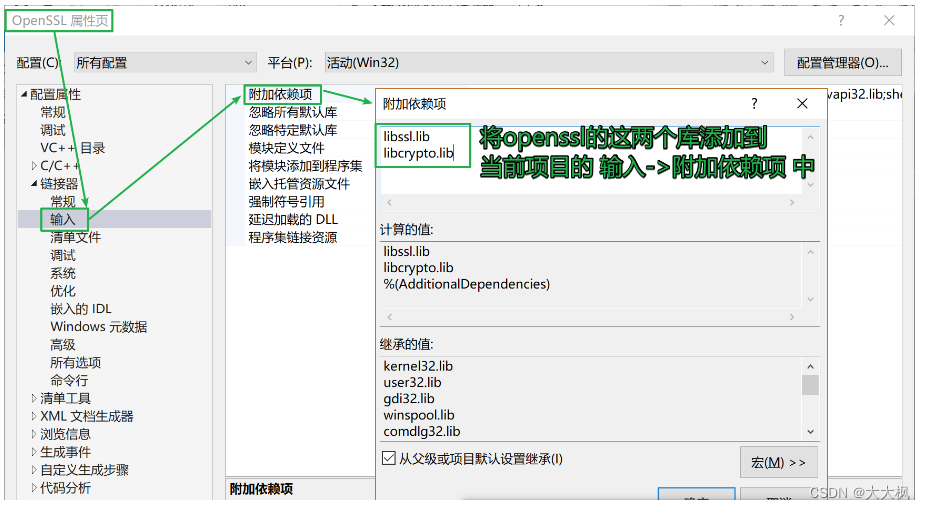Click the help icon in 附加依赖项 dialog
The width and height of the screenshot is (925, 509).
point(754,104)
